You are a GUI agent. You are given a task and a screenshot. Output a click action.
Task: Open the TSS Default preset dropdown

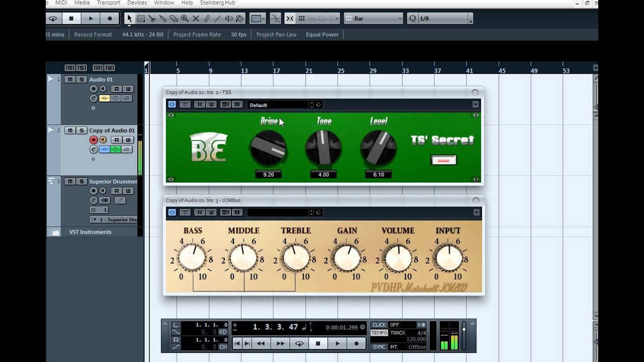(x=278, y=105)
